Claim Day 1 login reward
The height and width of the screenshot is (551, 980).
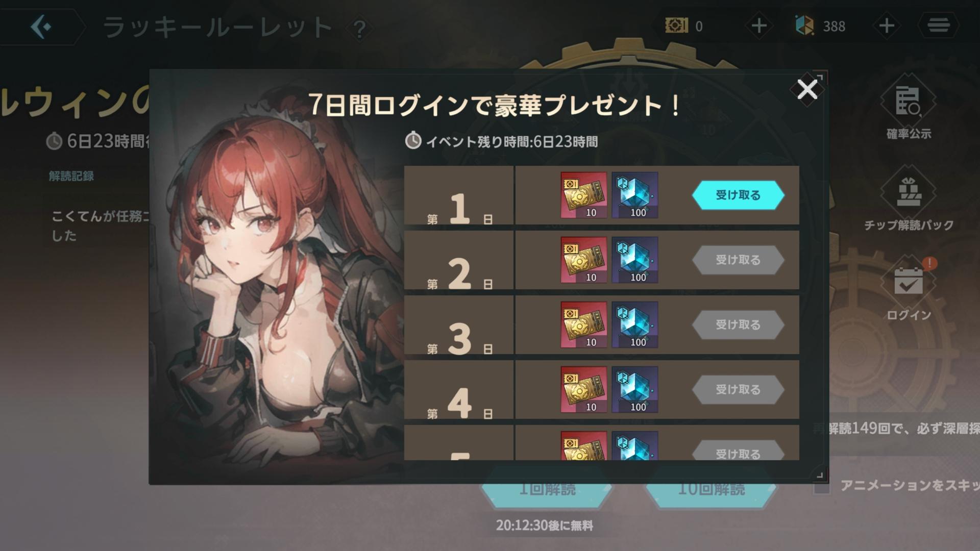click(738, 195)
